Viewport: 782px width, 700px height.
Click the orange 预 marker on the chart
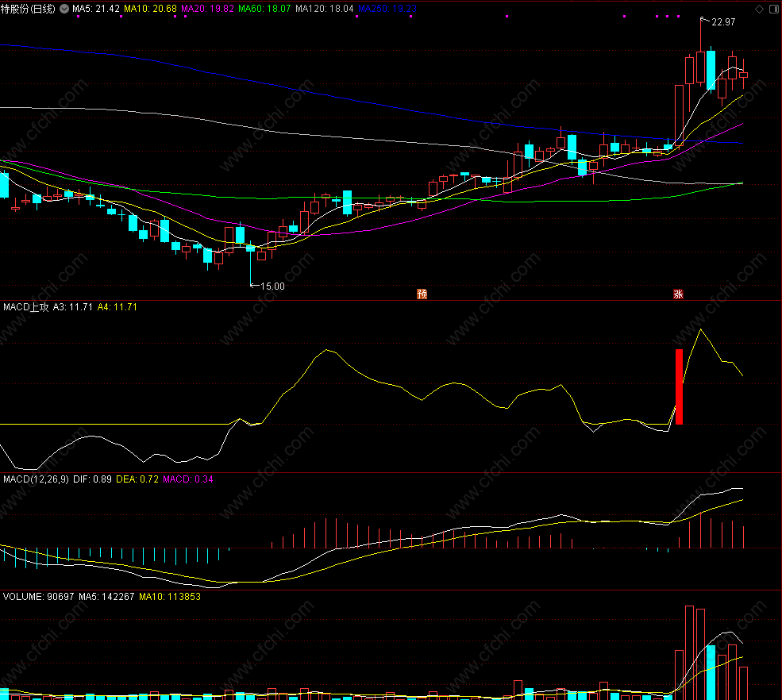click(422, 294)
